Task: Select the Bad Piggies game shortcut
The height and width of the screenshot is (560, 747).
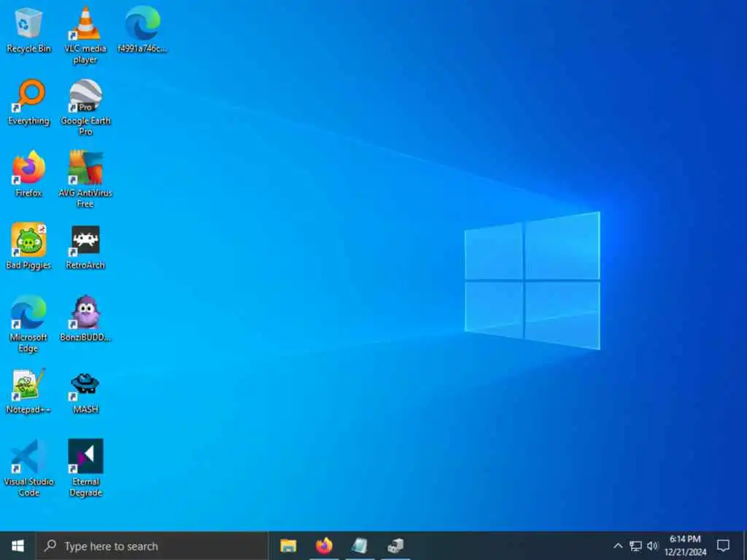Action: coord(28,246)
